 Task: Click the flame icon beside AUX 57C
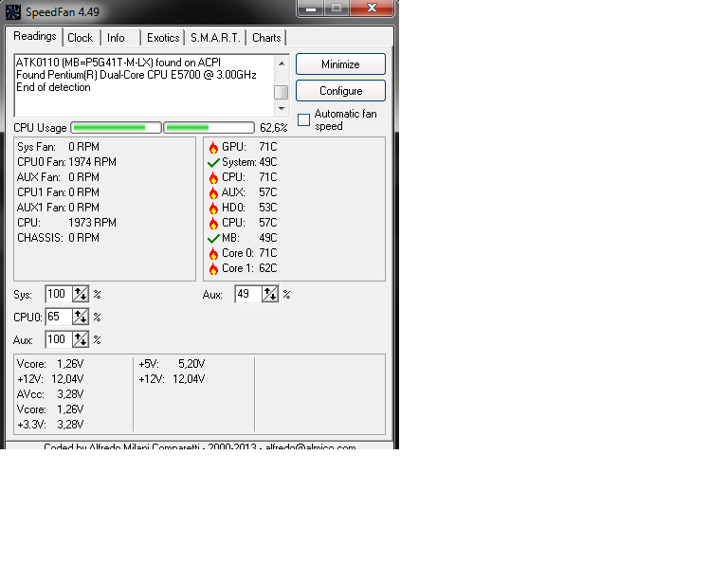pyautogui.click(x=213, y=193)
